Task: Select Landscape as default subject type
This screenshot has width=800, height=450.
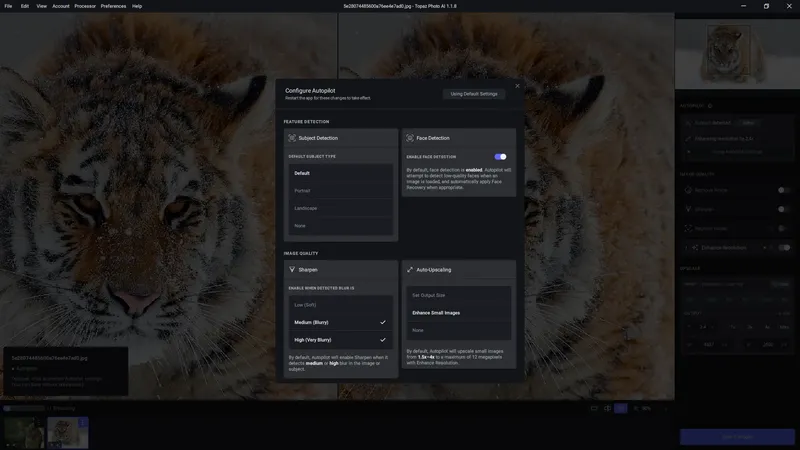Action: click(x=341, y=208)
